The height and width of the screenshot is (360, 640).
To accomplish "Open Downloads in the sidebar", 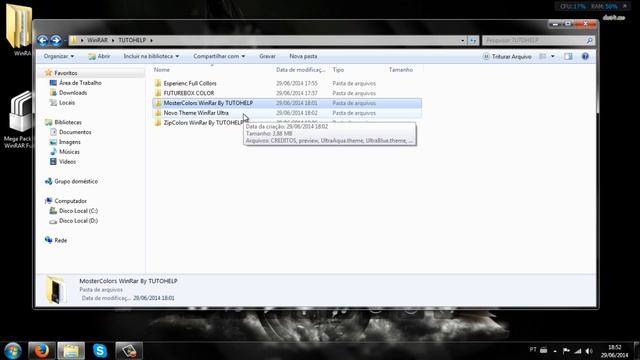I will click(x=73, y=93).
